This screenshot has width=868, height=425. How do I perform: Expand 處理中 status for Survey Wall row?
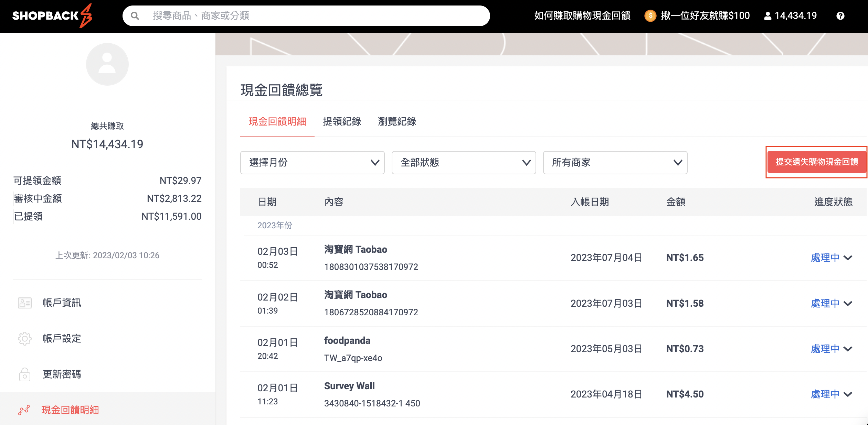point(832,394)
